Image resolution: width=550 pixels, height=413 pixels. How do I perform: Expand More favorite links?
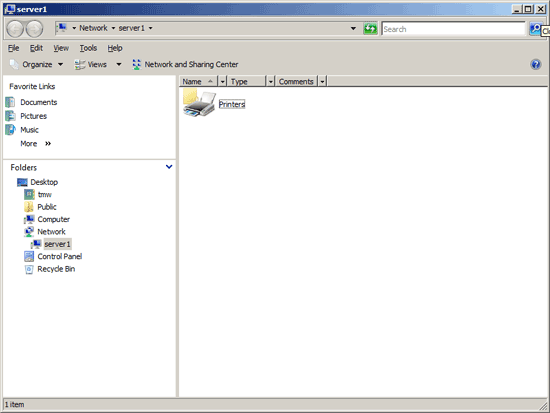click(x=35, y=144)
